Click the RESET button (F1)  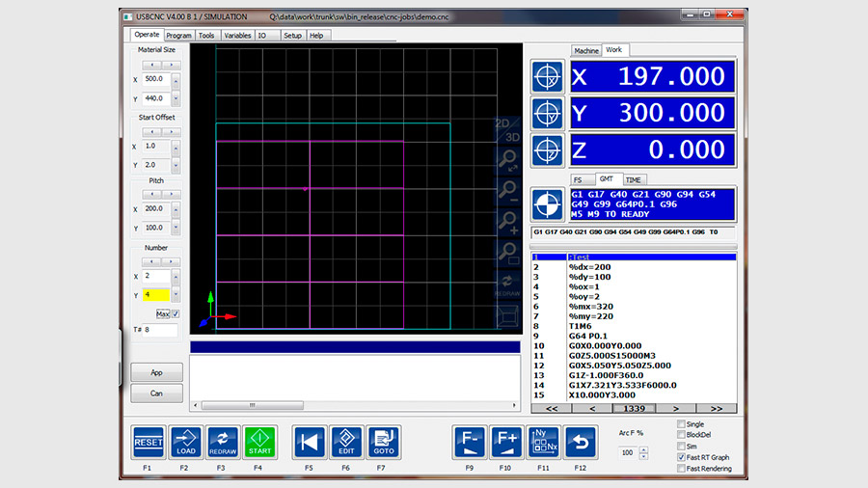click(x=148, y=443)
